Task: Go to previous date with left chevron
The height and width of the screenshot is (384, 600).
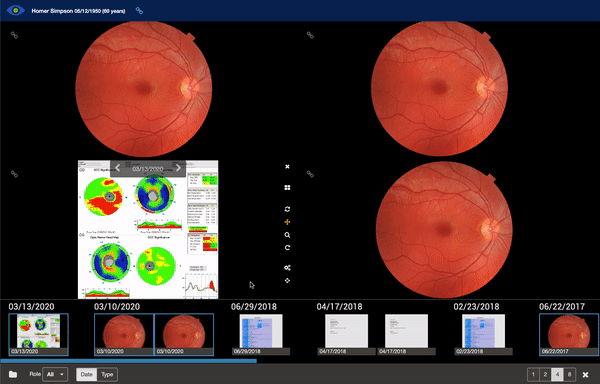Action: click(x=118, y=168)
